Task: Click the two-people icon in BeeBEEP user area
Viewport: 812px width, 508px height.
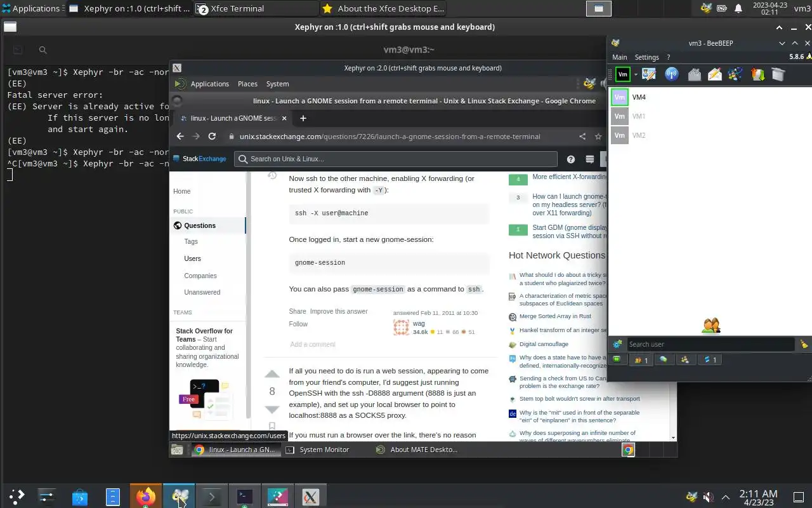Action: 710,326
